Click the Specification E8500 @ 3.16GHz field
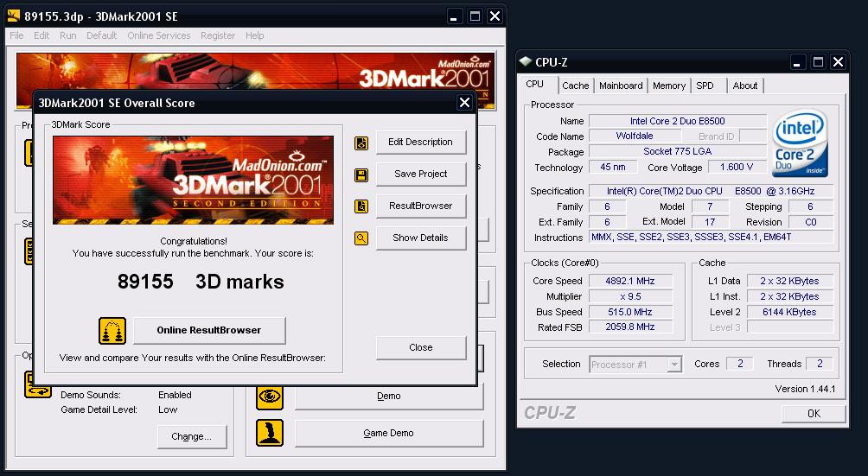 (x=711, y=191)
